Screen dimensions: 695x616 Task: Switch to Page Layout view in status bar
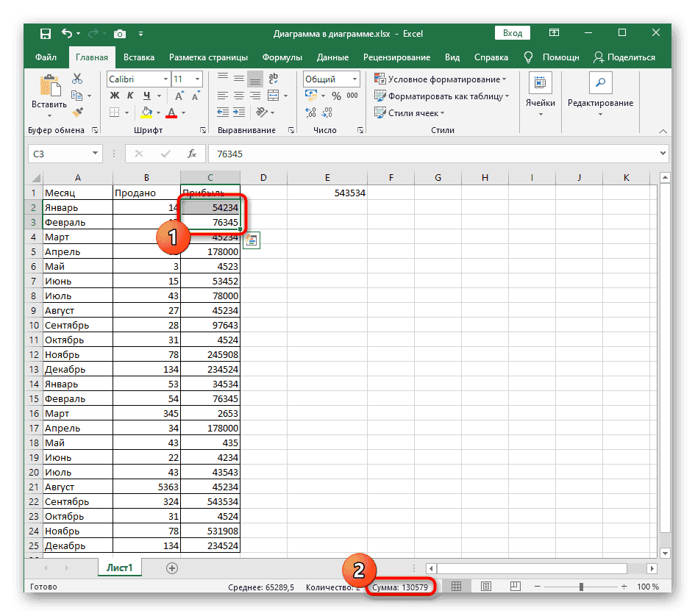(x=486, y=587)
